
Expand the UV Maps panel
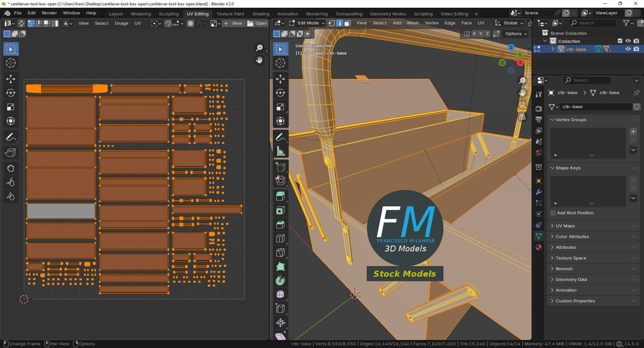(565, 226)
